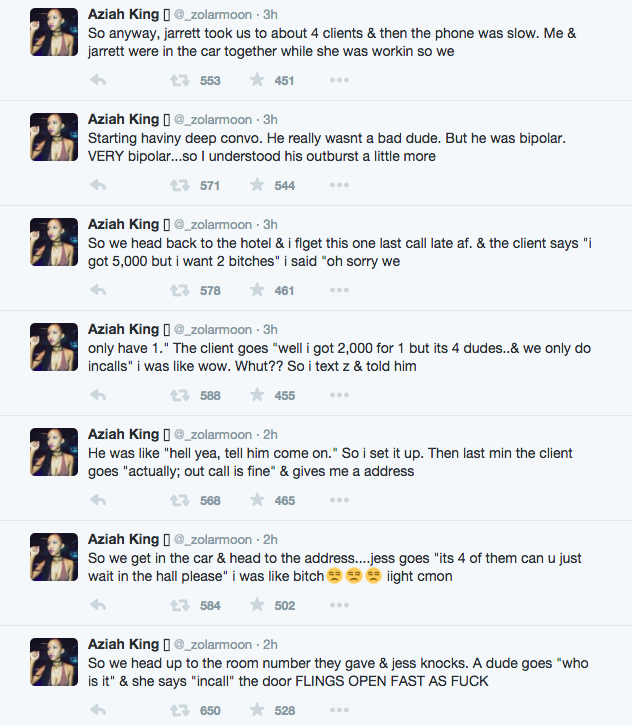
Task: Click the reply arrow on the 588-retweet tweet
Action: coord(98,395)
